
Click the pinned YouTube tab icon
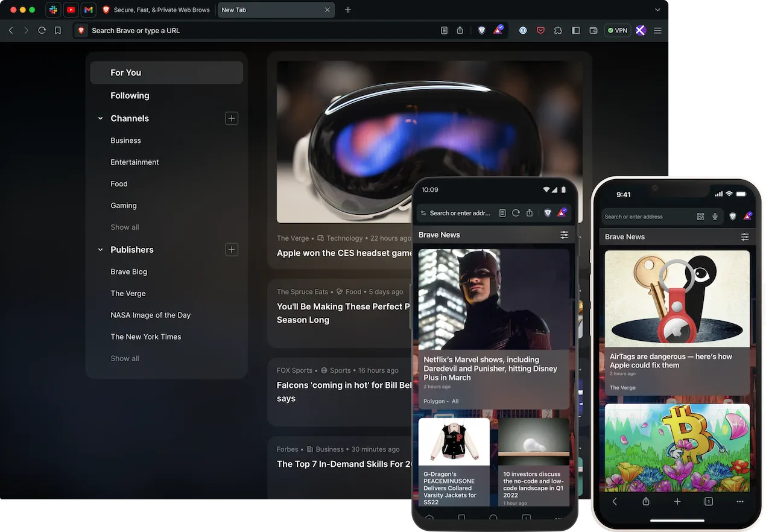click(x=71, y=10)
